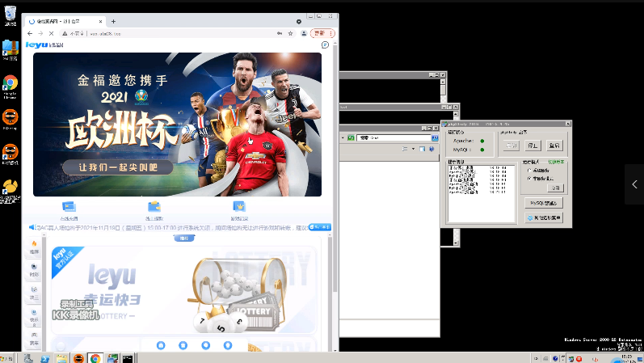Screen dimensions: 644x363
Task: Open the Recycle Bin desktop icon
Action: pyautogui.click(x=10, y=15)
